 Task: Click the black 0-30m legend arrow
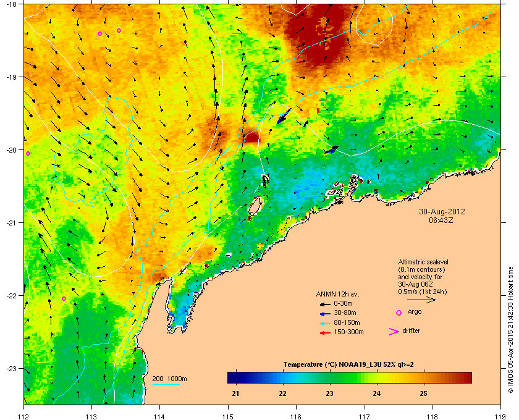(x=325, y=304)
